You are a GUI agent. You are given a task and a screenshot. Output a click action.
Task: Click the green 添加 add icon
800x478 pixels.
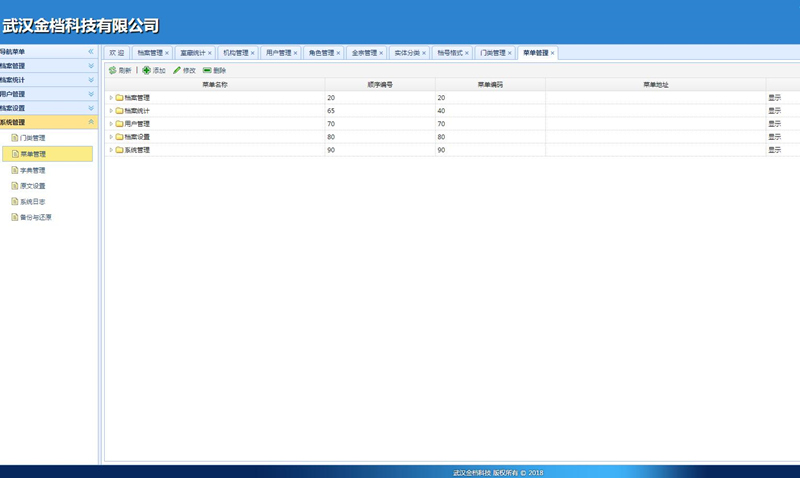pos(147,71)
